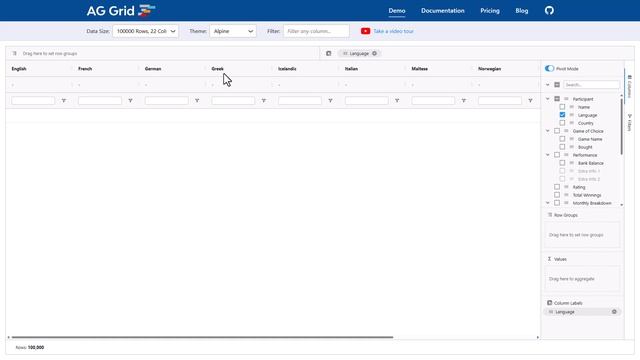640x360 pixels.
Task: Click the Values sigma icon
Action: pos(549,259)
